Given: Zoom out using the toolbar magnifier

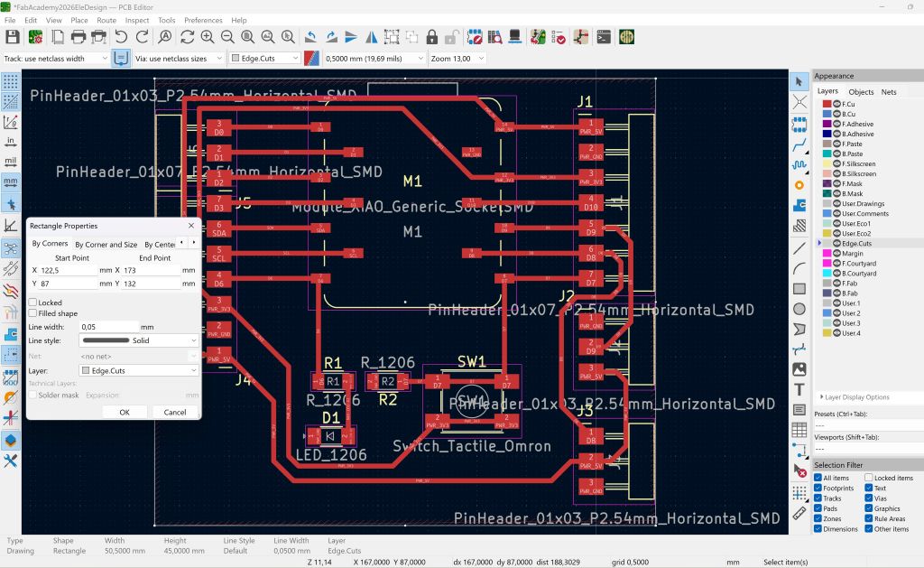Looking at the screenshot, I should pyautogui.click(x=227, y=37).
